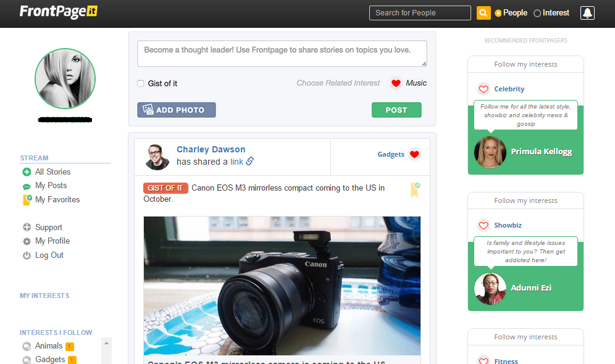
Task: Select Log Out
Action: 49,255
